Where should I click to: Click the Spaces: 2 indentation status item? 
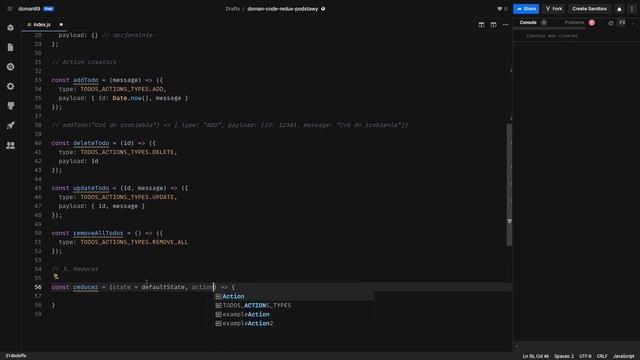click(x=564, y=356)
